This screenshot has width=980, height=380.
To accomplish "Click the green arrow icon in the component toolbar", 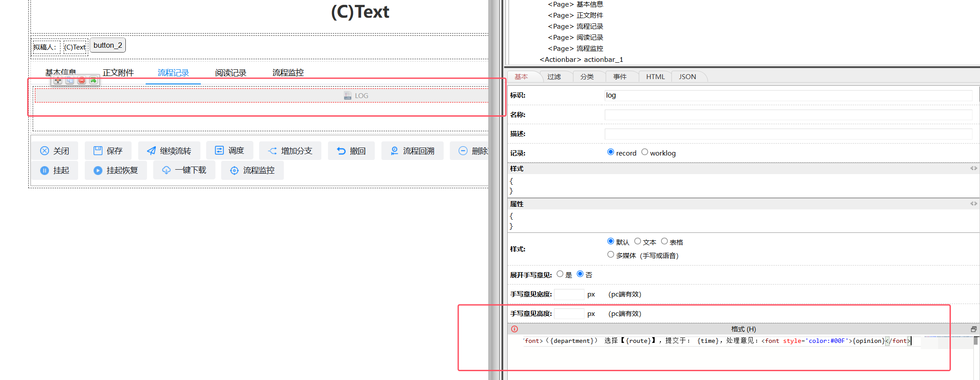I will (x=93, y=80).
